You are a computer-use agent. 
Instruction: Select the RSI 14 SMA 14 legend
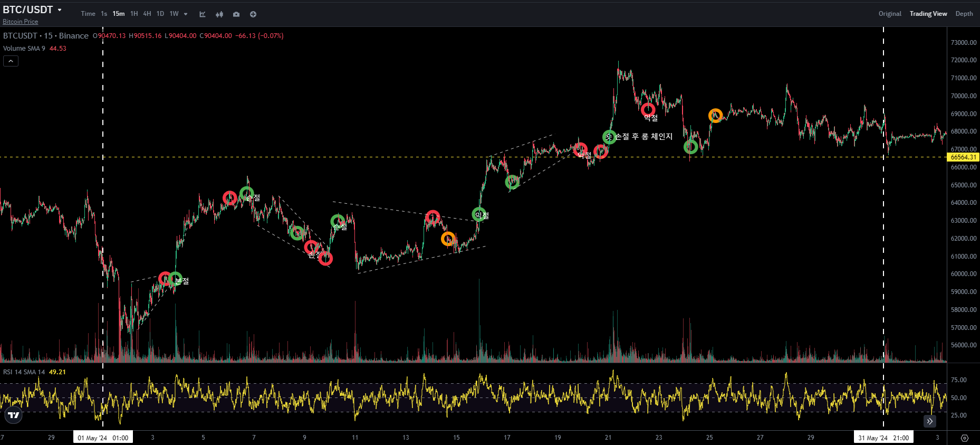point(24,372)
